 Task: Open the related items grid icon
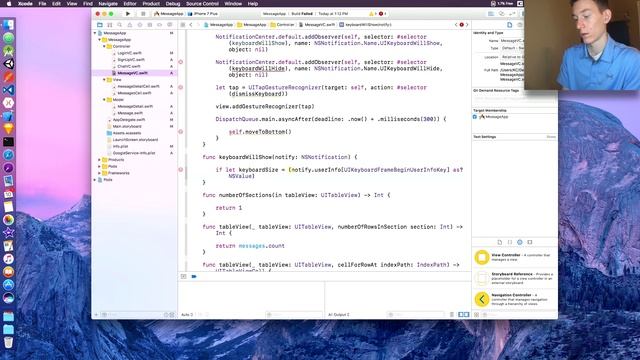pos(183,25)
